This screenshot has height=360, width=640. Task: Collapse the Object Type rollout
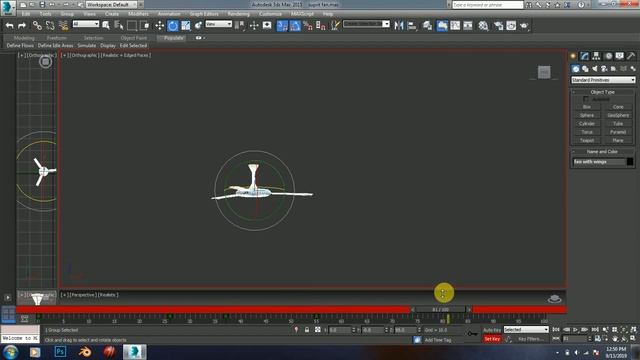coord(602,92)
